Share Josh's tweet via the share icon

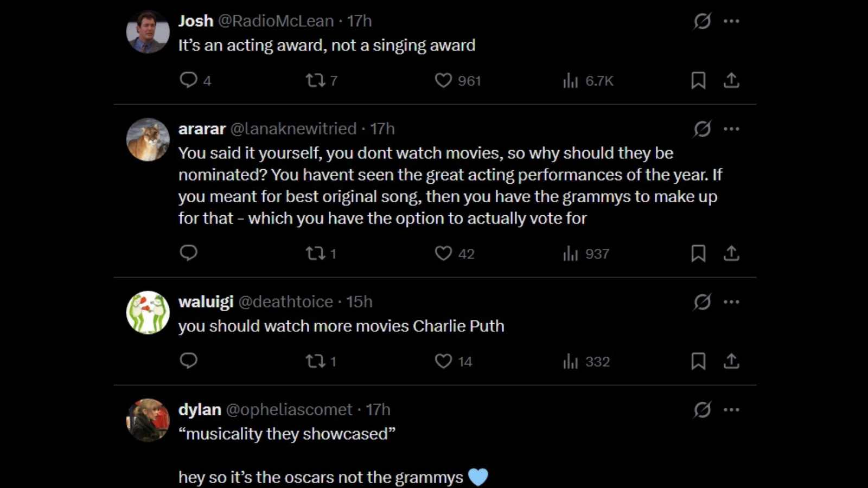click(732, 80)
